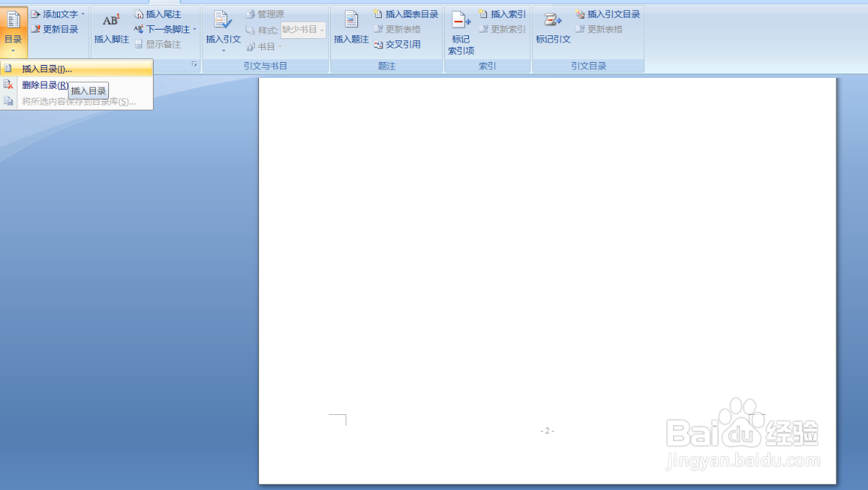The width and height of the screenshot is (868, 490).
Task: Click 插入尾注 (Insert Endnote)
Action: (157, 14)
